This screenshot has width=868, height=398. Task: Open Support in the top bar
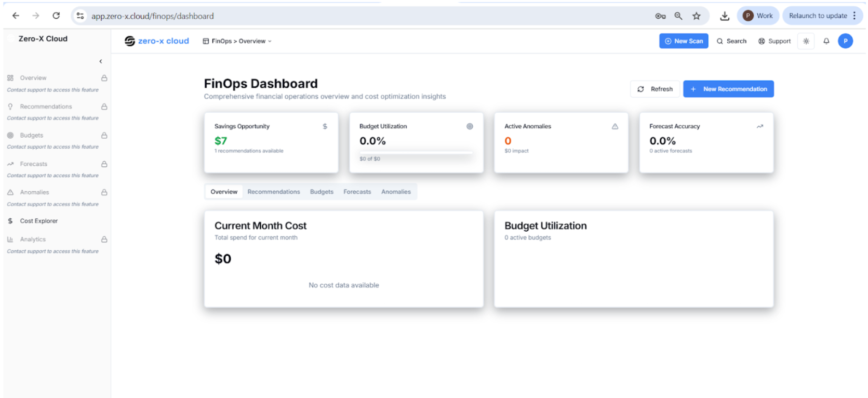774,41
